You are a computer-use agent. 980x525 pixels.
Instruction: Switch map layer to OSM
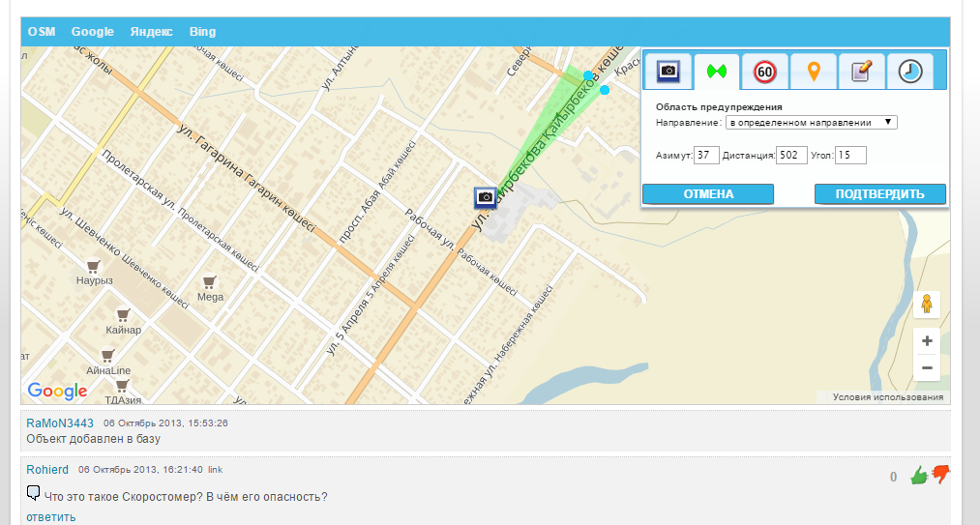[42, 32]
